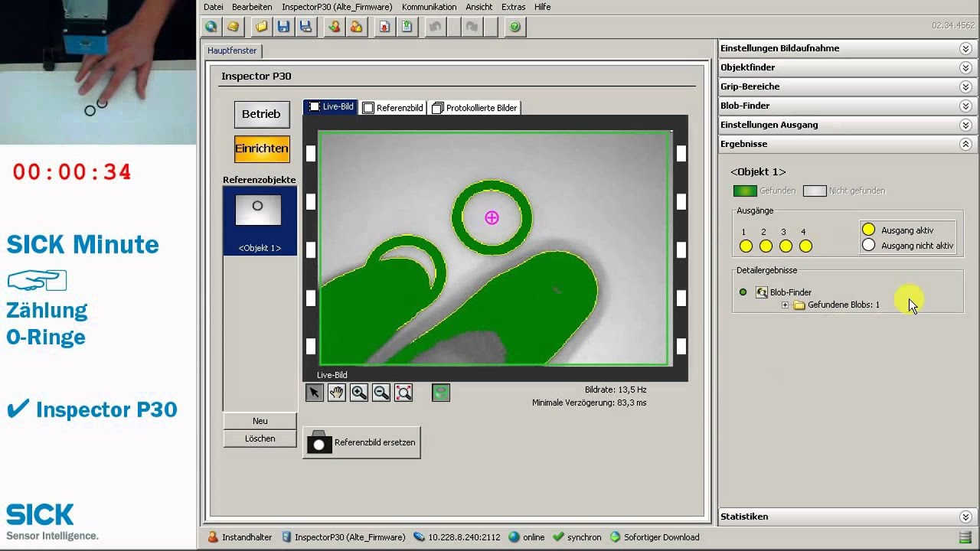Click the document with red down arrow icon
The image size is (980, 551).
pos(385,27)
